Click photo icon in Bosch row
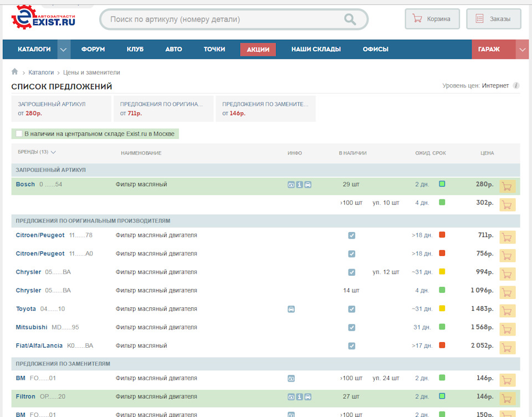 coord(291,184)
